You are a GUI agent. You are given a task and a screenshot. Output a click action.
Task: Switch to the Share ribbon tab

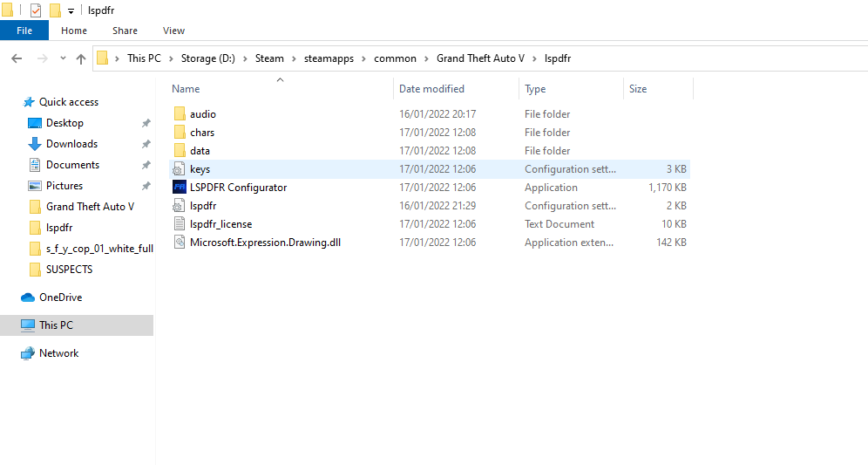(125, 31)
